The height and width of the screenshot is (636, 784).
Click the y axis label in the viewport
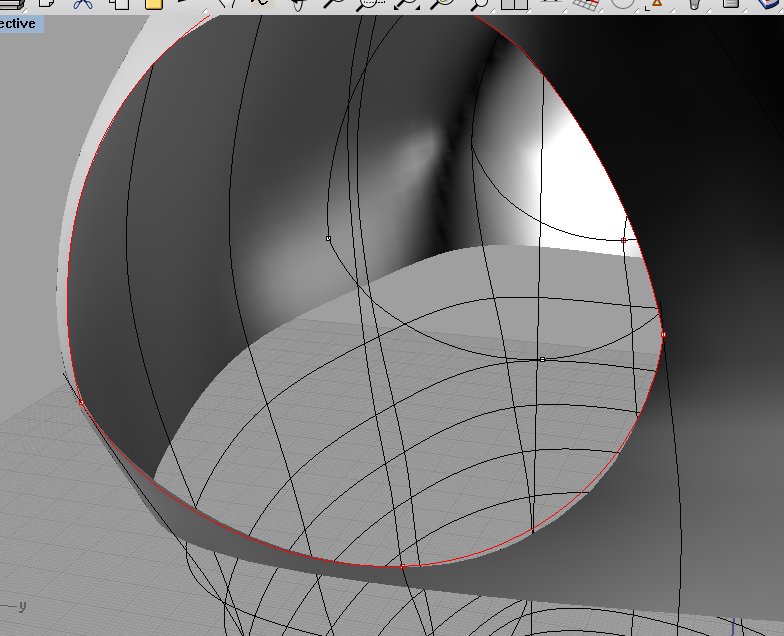point(22,606)
